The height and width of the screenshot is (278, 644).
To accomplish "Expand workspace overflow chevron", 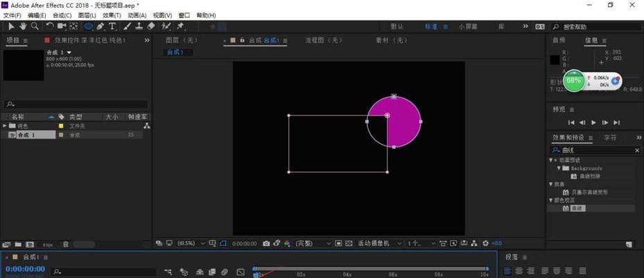I will click(x=526, y=26).
